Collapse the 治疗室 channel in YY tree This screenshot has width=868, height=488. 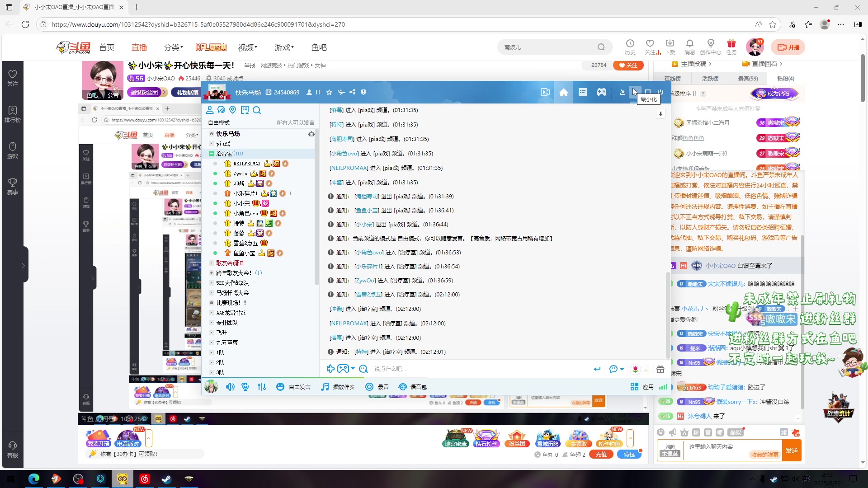click(x=211, y=154)
